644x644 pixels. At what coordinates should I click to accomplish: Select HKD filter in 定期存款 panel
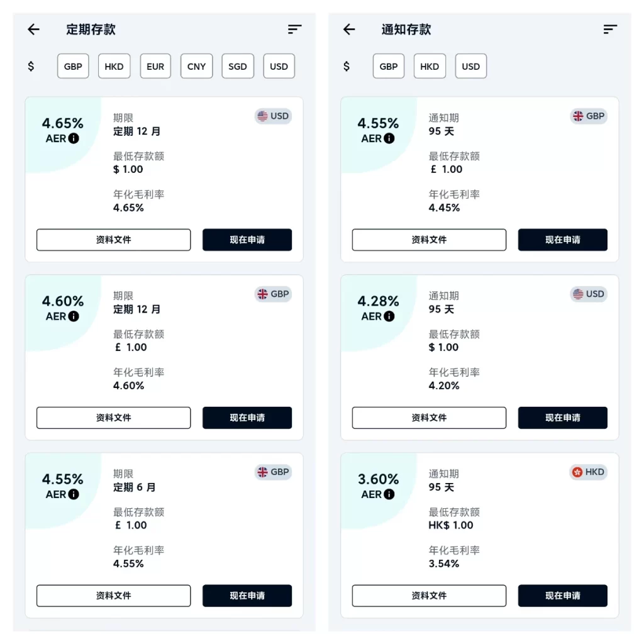click(x=114, y=66)
